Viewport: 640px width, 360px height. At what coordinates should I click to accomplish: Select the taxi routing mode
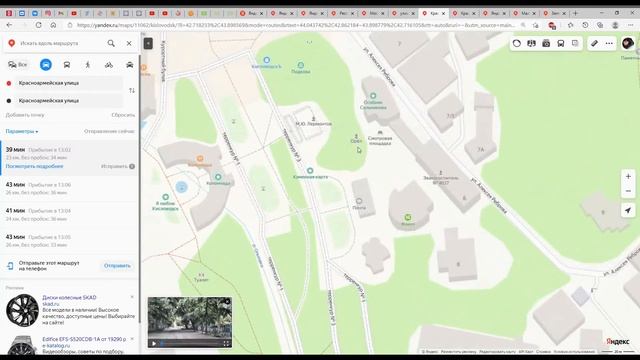tap(129, 64)
